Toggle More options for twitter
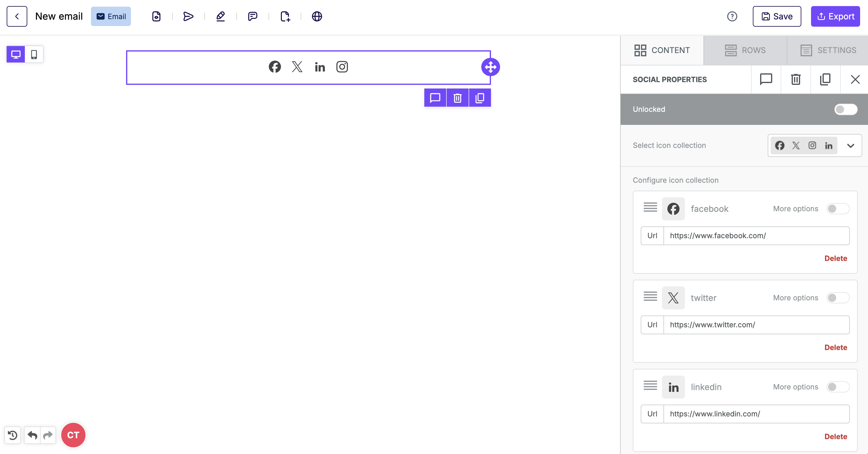This screenshot has width=868, height=454. pos(838,298)
